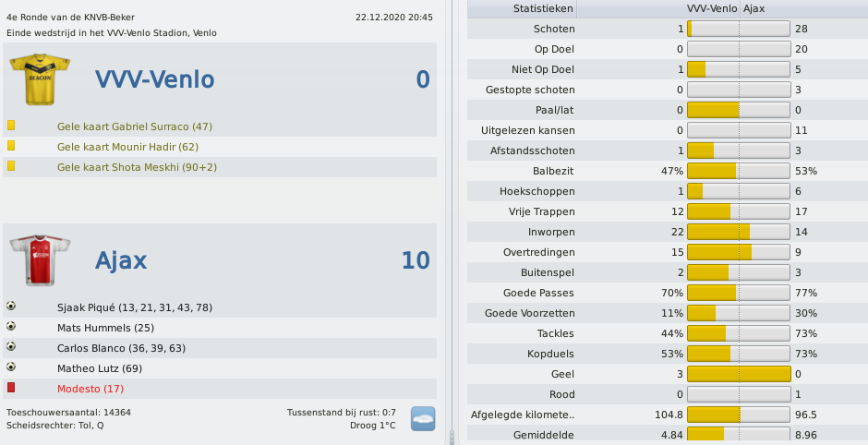Open Shota Meskhi yellow card entry
868x445 pixels.
click(137, 167)
